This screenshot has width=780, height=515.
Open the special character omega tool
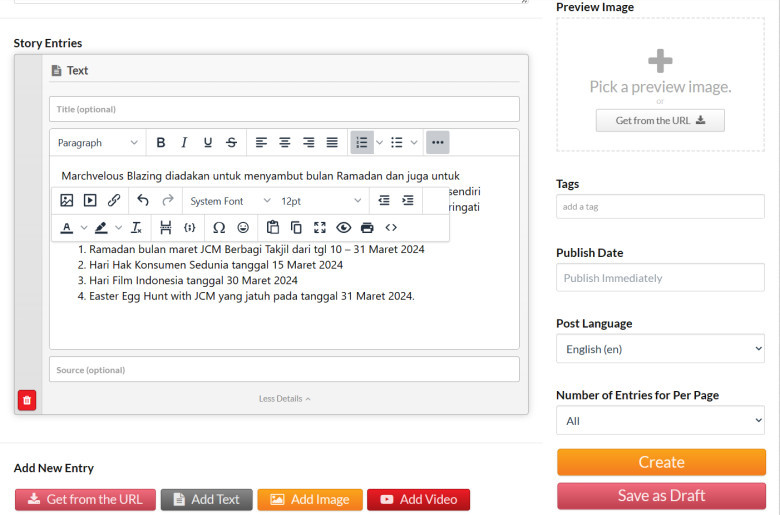(x=219, y=228)
